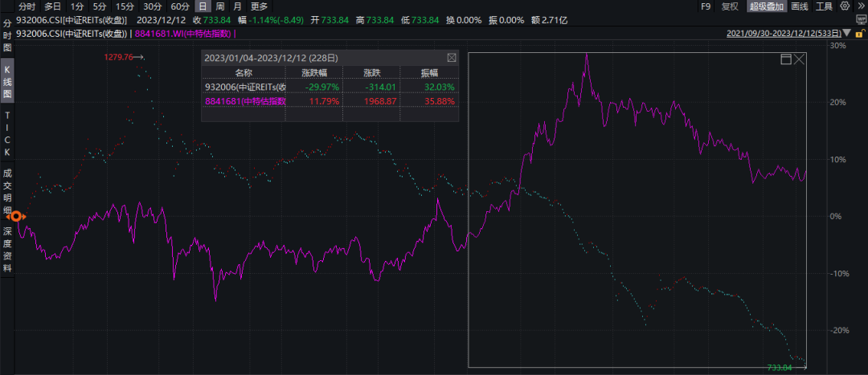Toggle the yellow date-range lock icon

coord(860,33)
